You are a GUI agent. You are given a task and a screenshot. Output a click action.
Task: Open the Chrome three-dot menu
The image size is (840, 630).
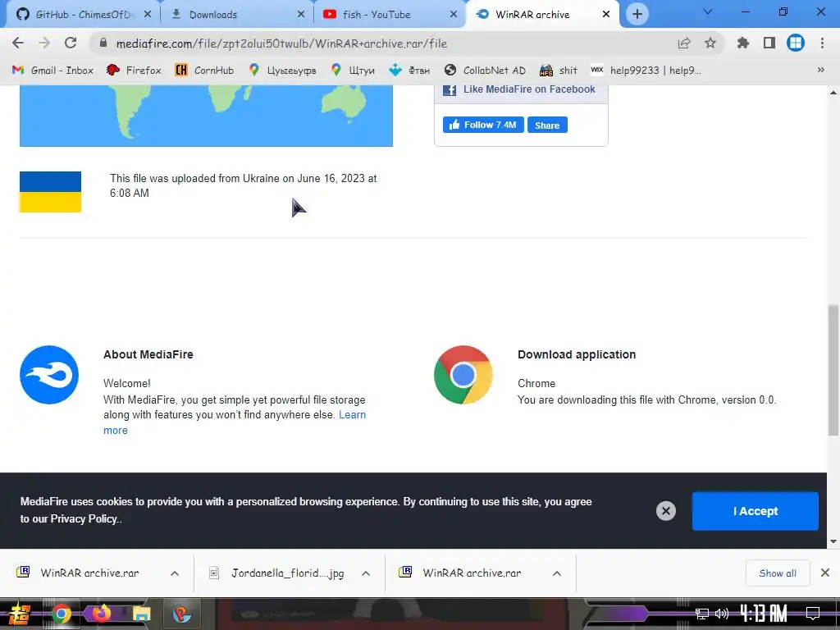coord(822,43)
